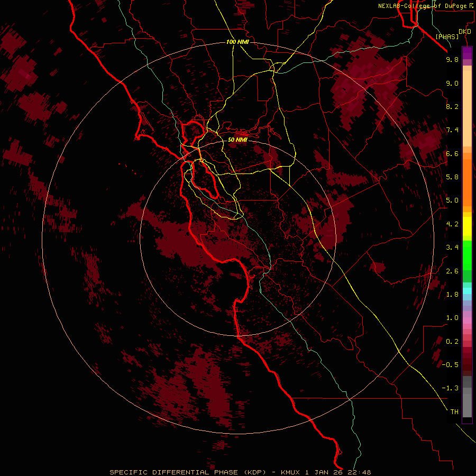Click the 1.8 scale value
Screen dimensions: 476x476
[x=452, y=295]
